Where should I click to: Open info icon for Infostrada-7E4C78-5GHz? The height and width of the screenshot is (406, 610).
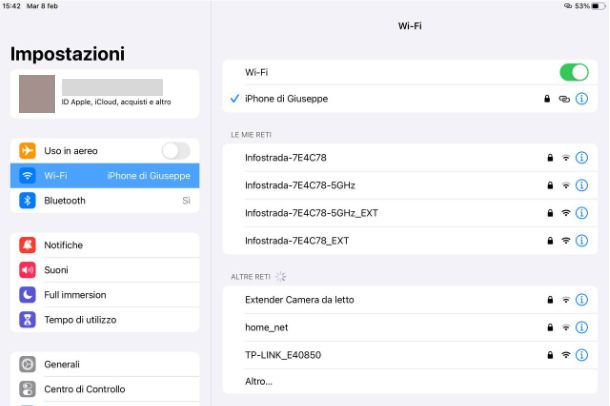coord(582,185)
